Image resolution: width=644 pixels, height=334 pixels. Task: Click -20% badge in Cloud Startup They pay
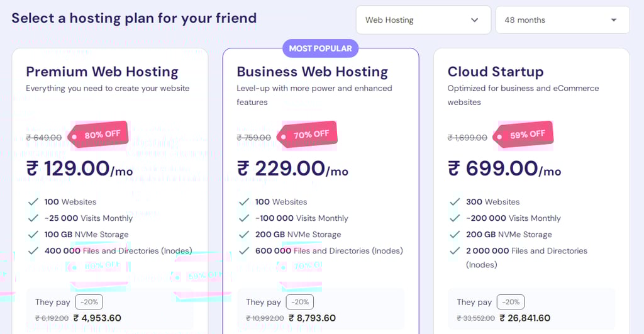511,302
